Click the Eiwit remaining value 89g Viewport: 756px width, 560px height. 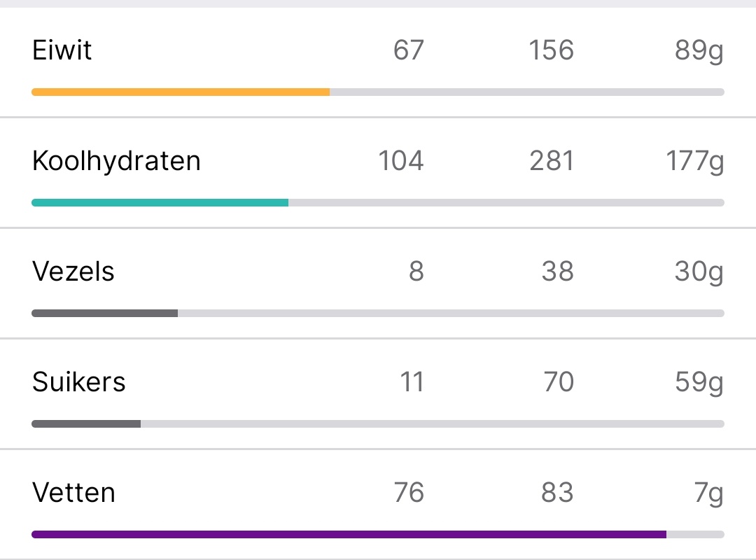click(x=699, y=50)
